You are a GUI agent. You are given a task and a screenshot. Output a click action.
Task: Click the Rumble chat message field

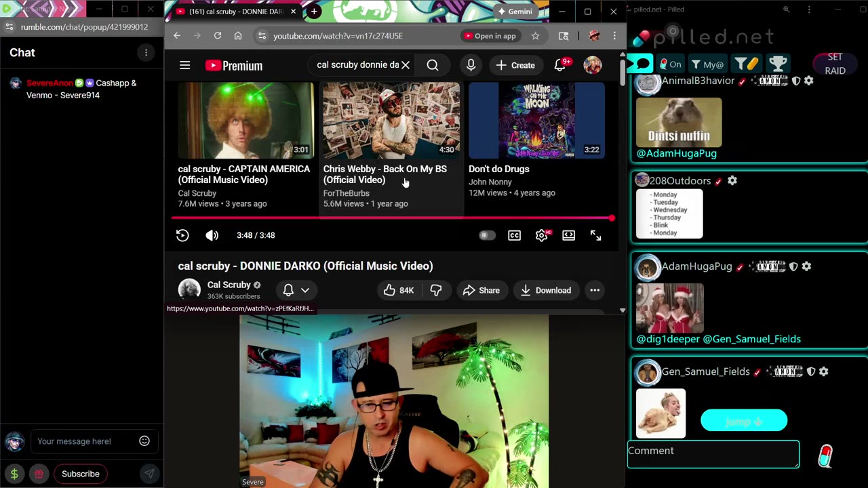[83, 441]
